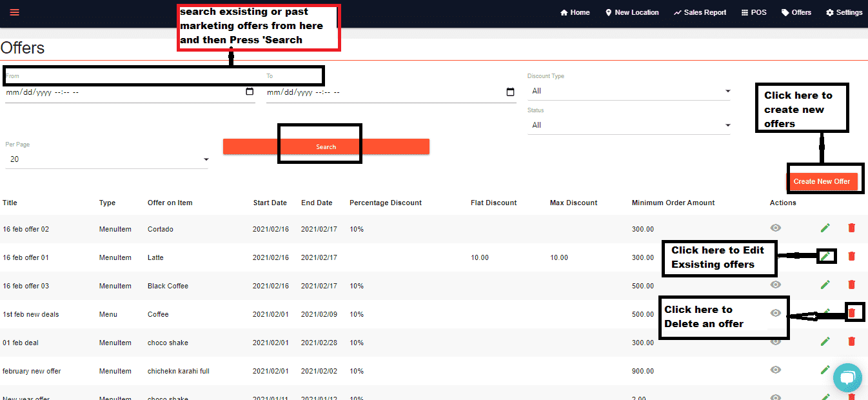This screenshot has width=868, height=400.
Task: Click the Flat Discount column header
Action: [x=494, y=203]
